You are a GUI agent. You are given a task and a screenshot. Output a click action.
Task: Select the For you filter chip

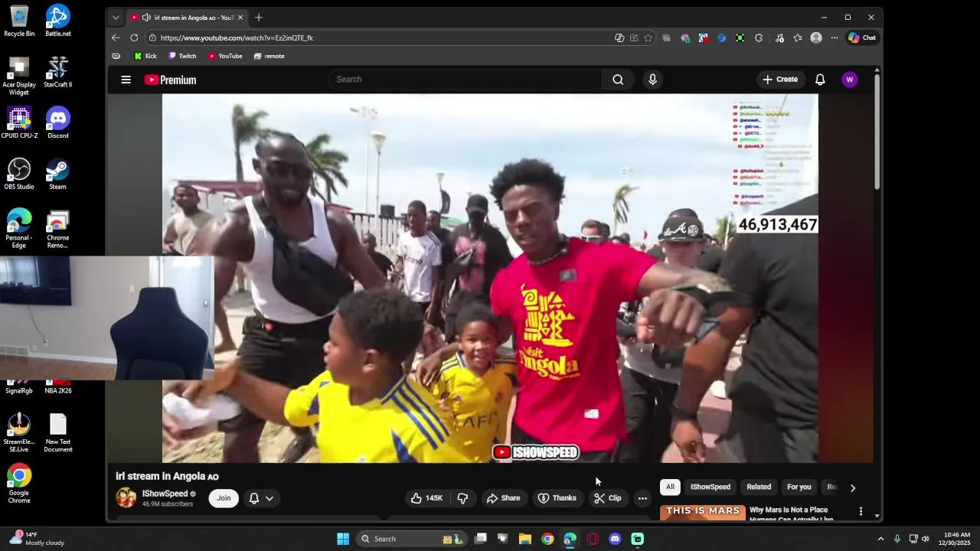[x=799, y=487]
